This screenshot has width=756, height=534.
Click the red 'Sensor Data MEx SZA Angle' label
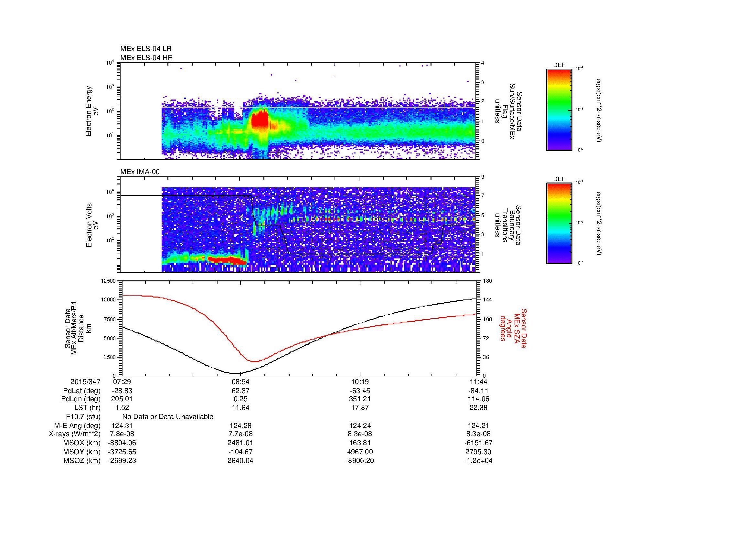(x=513, y=328)
